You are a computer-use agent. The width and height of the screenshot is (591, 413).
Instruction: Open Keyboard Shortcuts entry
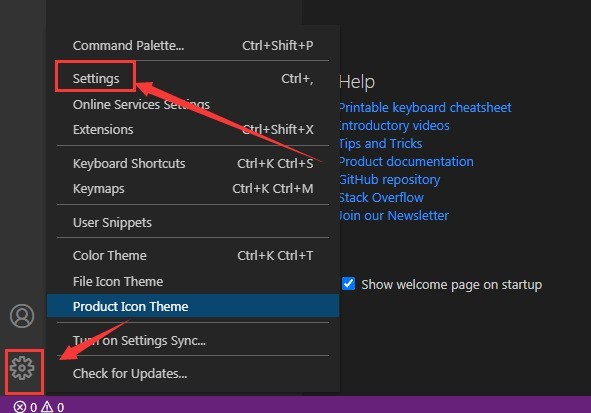click(x=193, y=164)
